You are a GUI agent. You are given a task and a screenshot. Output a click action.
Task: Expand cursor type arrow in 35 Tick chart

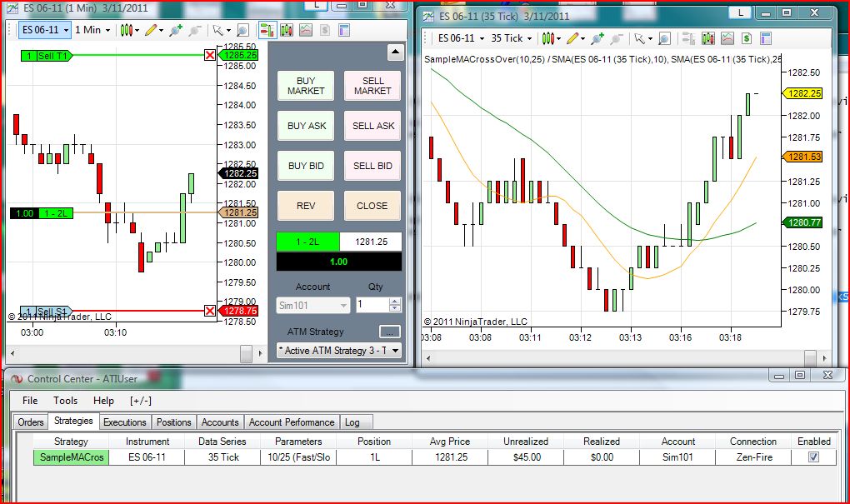pyautogui.click(x=650, y=39)
